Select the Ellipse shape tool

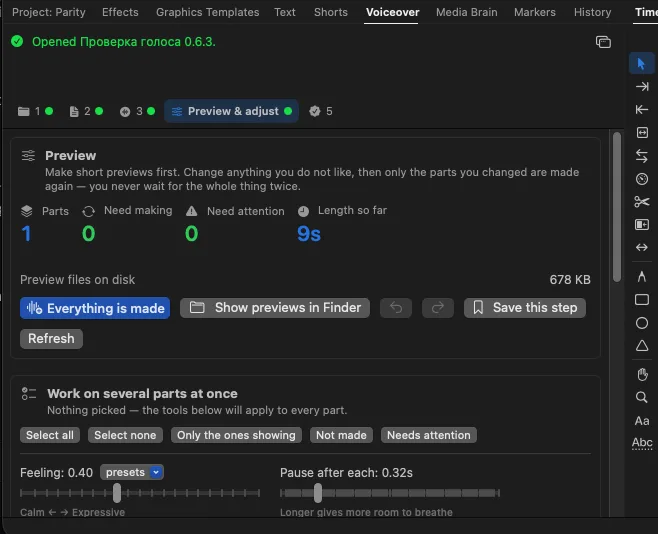pos(642,323)
